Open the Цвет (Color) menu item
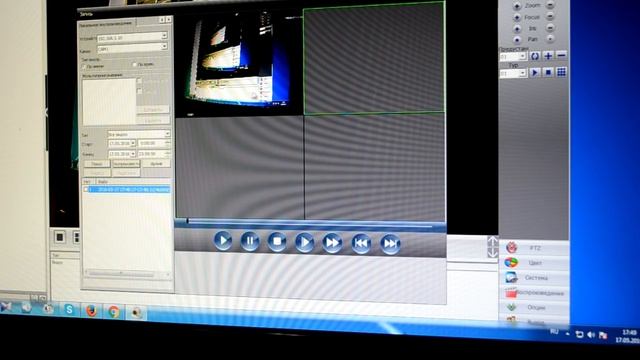Image resolution: width=640 pixels, height=360 pixels. [x=534, y=263]
